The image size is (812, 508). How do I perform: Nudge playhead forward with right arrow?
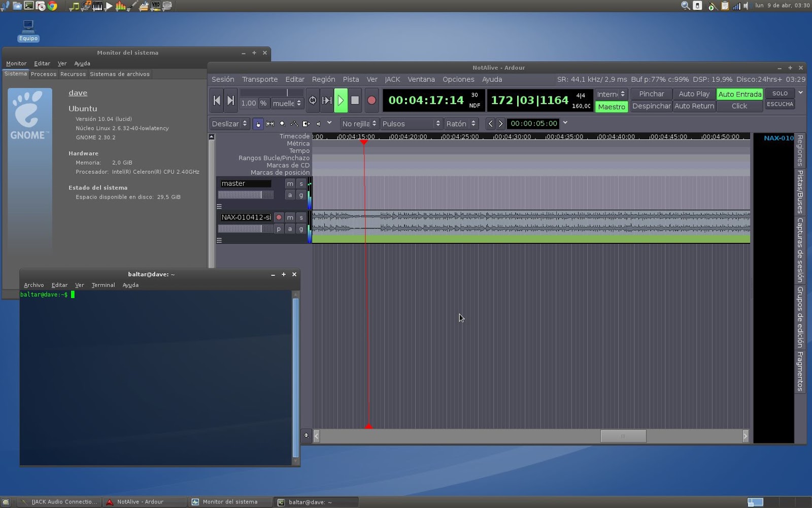click(500, 123)
